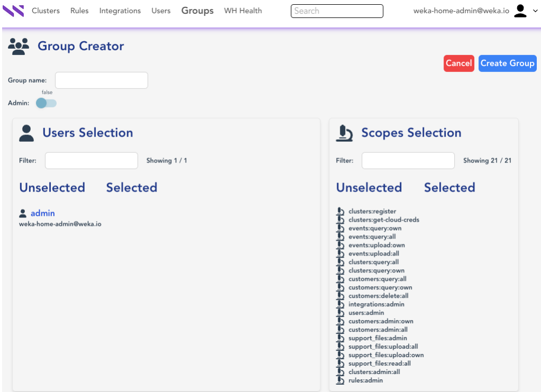Viewport: 541px width, 392px height.
Task: Click the microscope icon beside rules:admin
Action: [x=340, y=380]
